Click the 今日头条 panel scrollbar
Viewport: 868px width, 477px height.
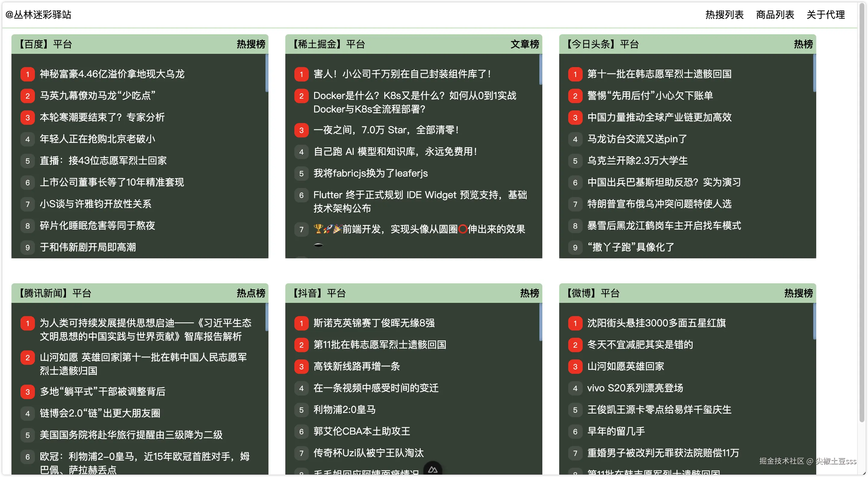tap(815, 73)
